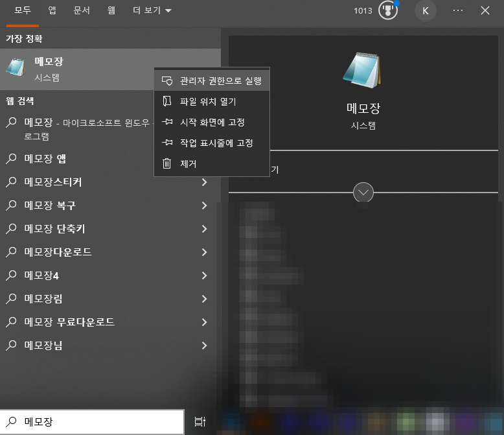Click the pin icon for 시작 화면에 고정
The width and height of the screenshot is (504, 435).
tap(167, 122)
